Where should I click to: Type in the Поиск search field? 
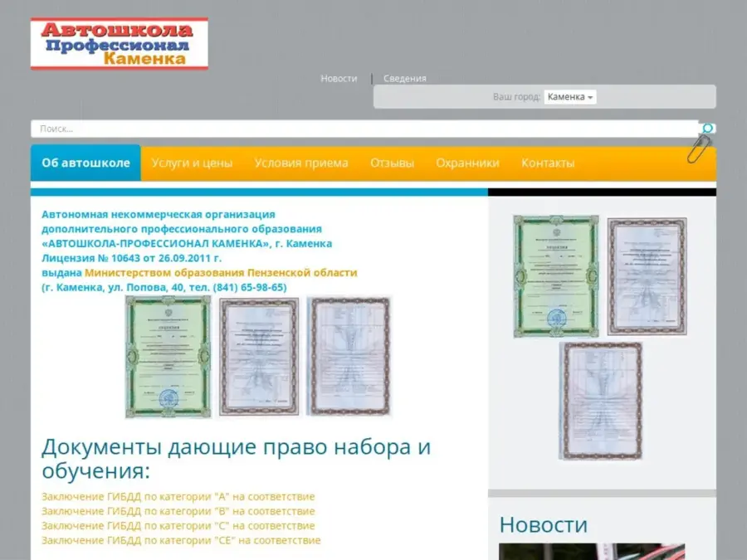(x=364, y=129)
